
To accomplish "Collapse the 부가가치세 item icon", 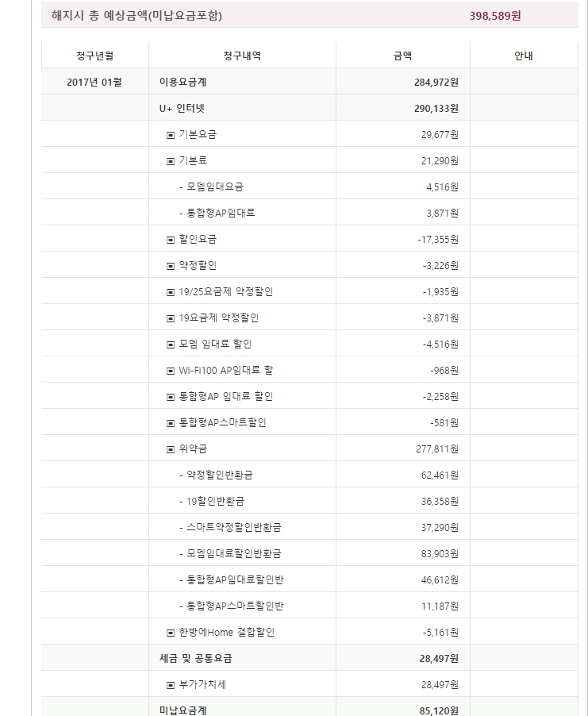I will (x=170, y=685).
